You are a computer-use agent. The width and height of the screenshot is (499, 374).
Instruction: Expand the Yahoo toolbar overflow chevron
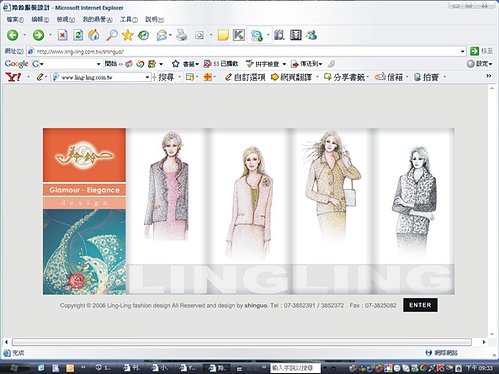pyautogui.click(x=489, y=76)
